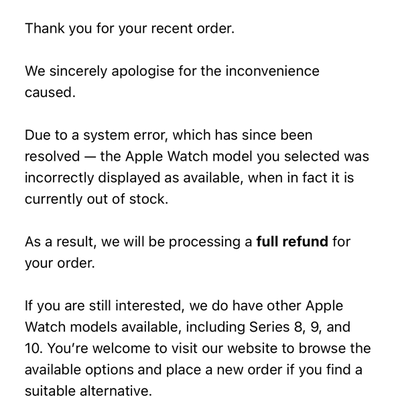
Task: Click the word 'resolved' before the dash
Action: click(x=52, y=157)
